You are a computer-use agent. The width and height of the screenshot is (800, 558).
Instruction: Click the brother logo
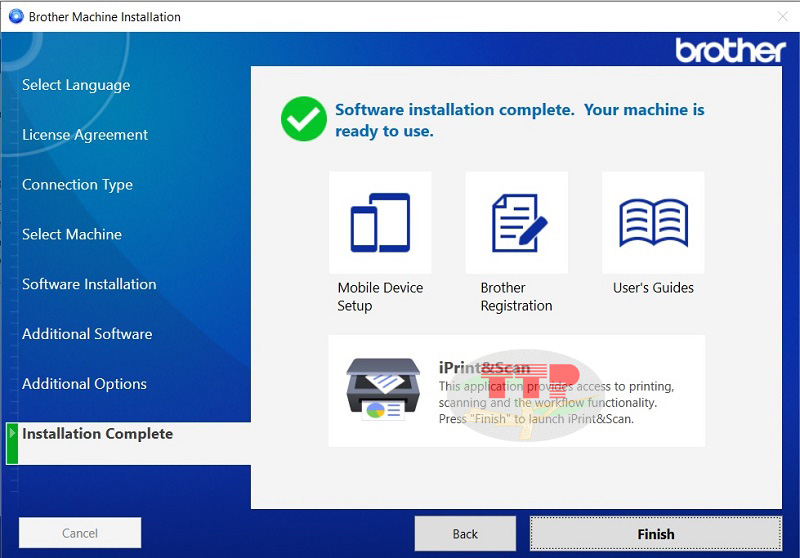pos(730,50)
